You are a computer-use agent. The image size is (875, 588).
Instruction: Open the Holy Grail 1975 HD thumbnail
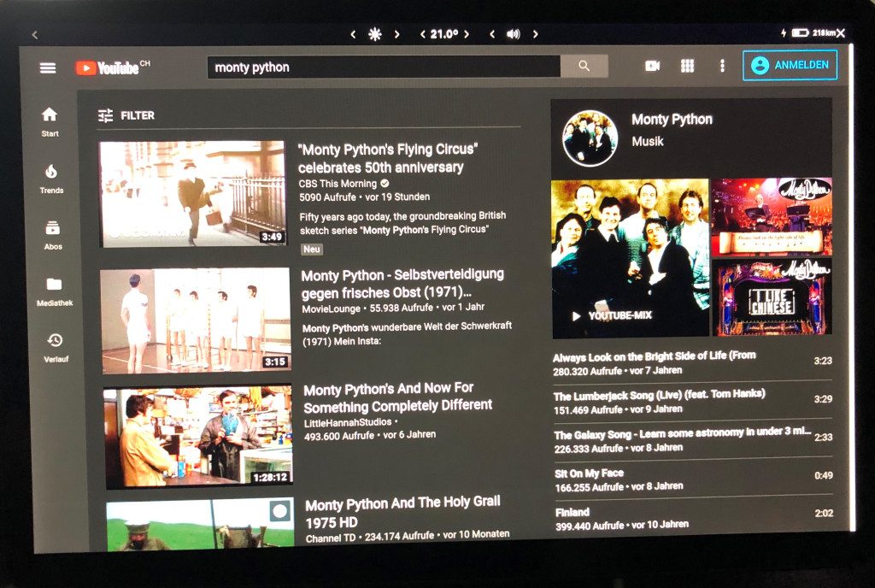pos(200,525)
